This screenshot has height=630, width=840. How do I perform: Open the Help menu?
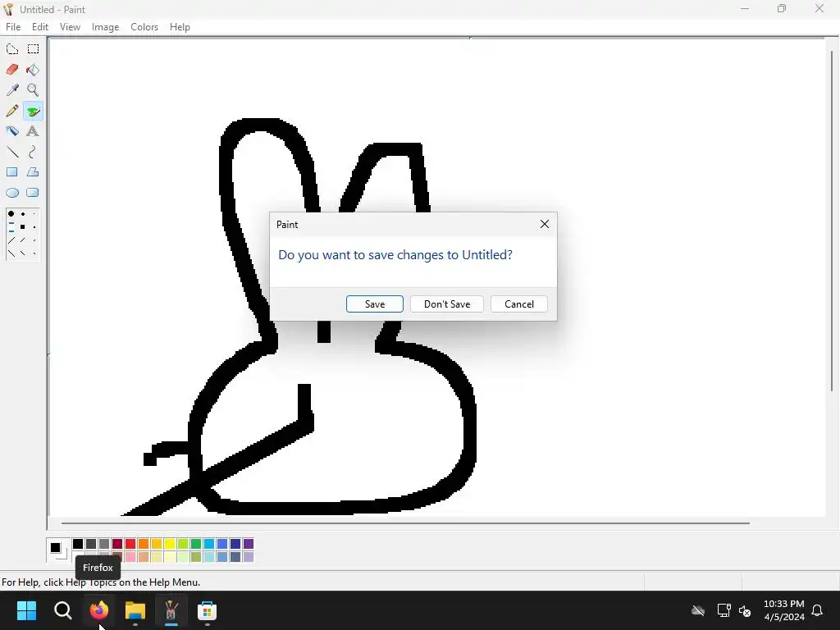[x=180, y=27]
